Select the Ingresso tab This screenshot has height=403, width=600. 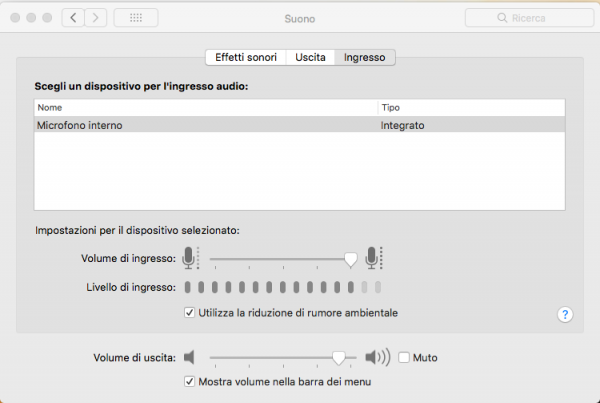(365, 58)
